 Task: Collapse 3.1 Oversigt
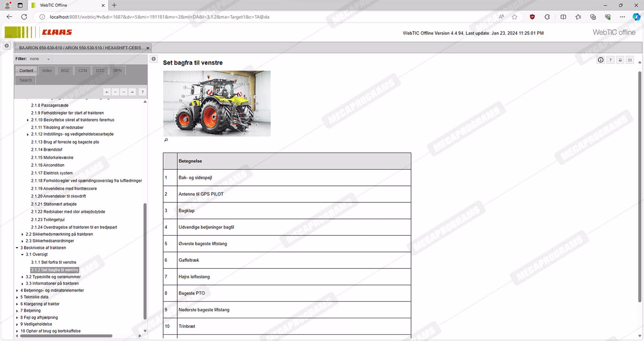23,255
